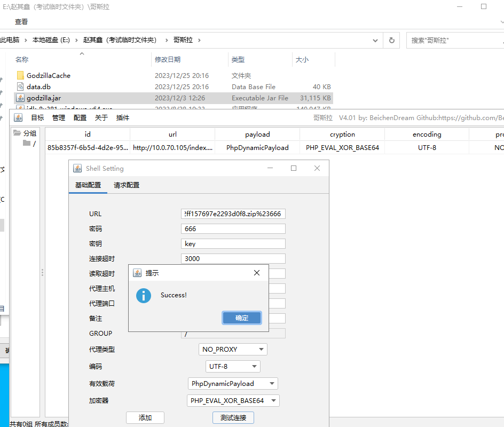Switch to the 请求配置 tab

(x=127, y=185)
